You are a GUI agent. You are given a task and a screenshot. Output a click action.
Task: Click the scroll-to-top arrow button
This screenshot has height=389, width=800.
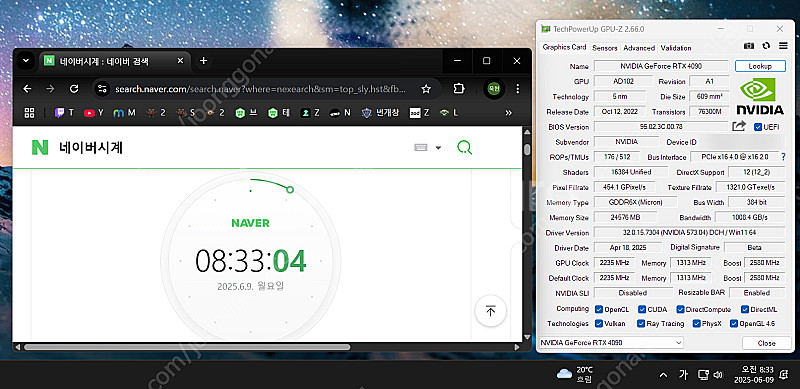(490, 311)
